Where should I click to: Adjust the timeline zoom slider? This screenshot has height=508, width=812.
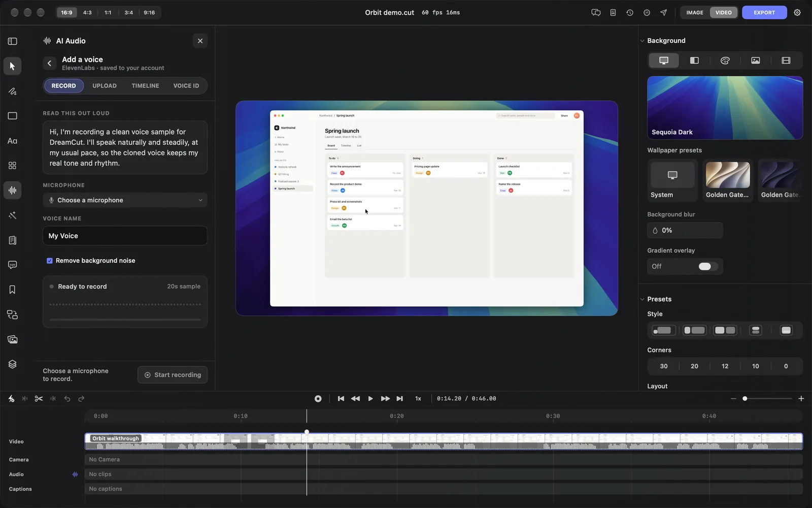[x=767, y=399]
